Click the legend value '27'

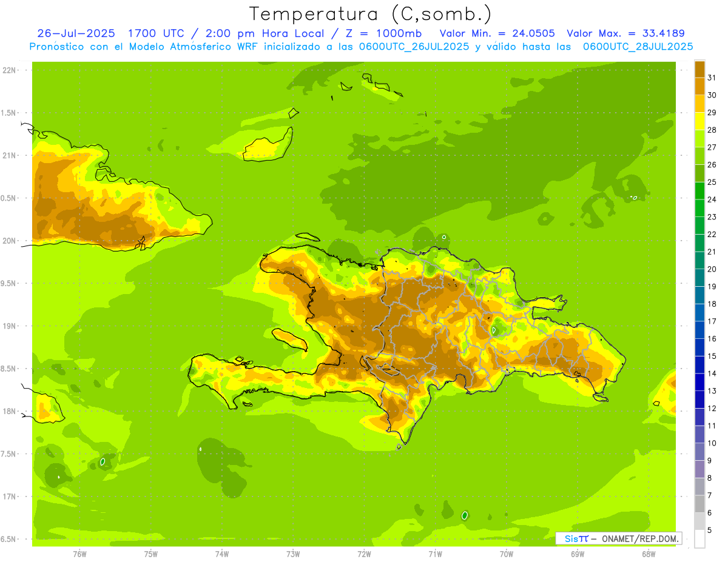(712, 147)
